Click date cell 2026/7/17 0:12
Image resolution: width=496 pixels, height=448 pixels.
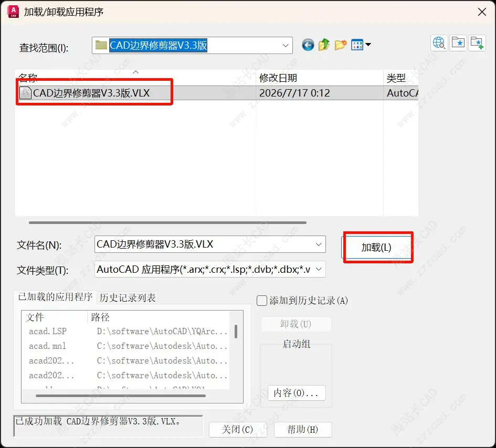point(294,93)
